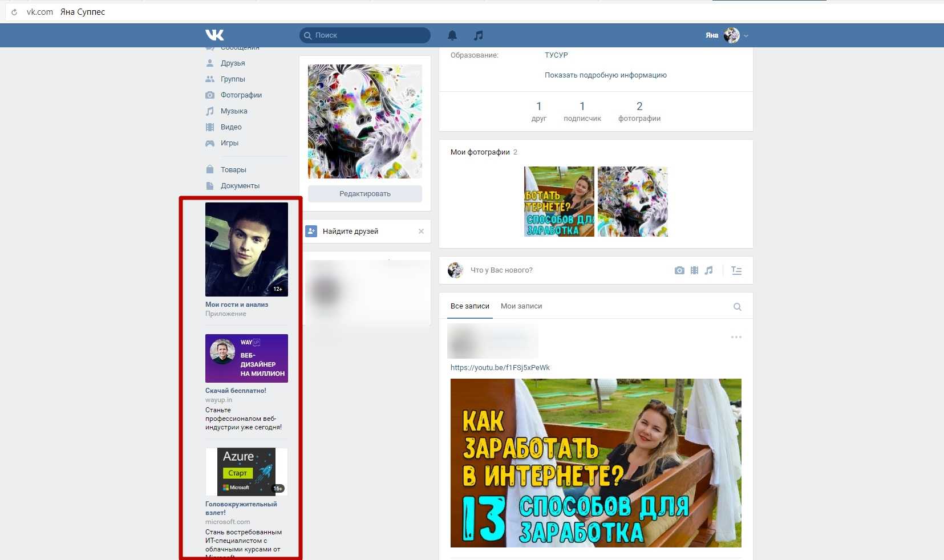
Task: Open Друзья in the left menu
Action: (233, 63)
